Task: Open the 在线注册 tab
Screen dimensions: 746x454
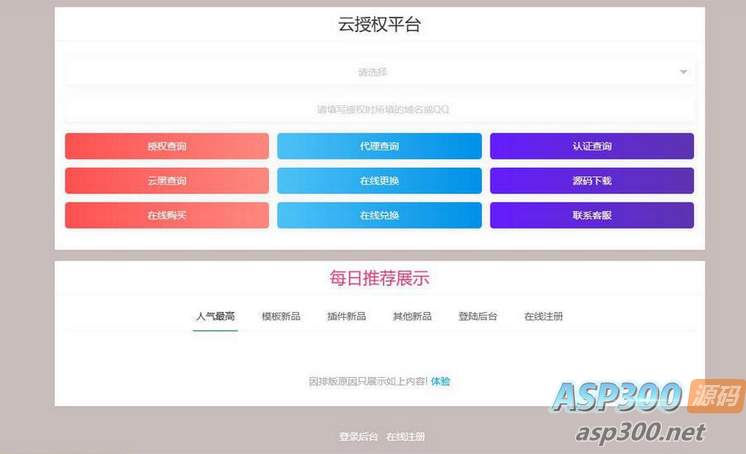Action: tap(543, 316)
